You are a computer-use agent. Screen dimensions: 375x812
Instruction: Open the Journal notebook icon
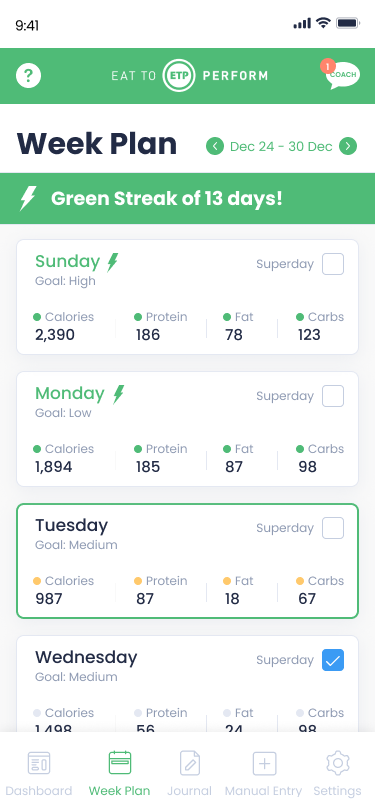coord(190,763)
